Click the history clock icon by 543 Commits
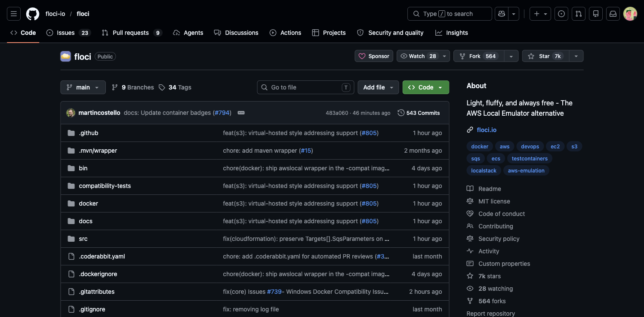Image resolution: width=644 pixels, height=317 pixels. click(401, 113)
